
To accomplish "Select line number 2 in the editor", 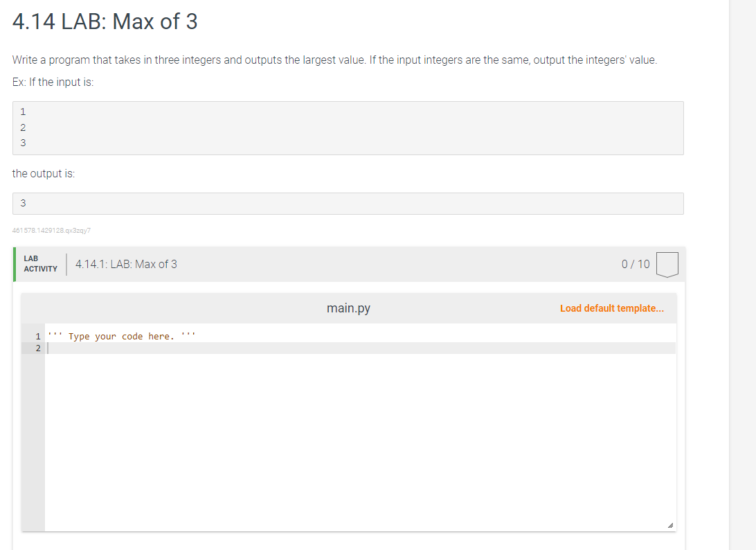I will pos(37,348).
